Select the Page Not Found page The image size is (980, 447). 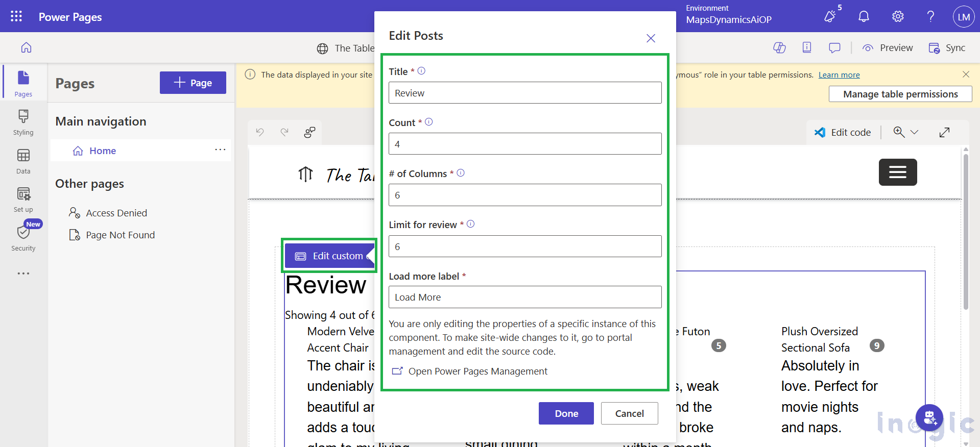pyautogui.click(x=120, y=235)
